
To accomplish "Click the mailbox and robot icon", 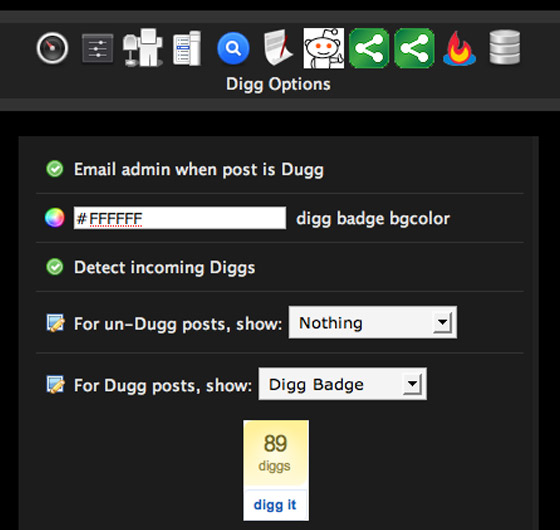I will coord(142,48).
